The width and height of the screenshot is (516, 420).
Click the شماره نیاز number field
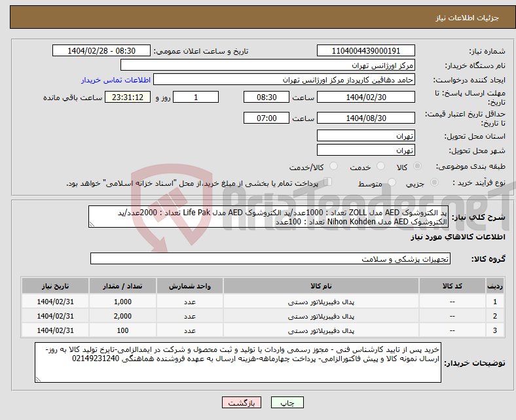tap(366, 50)
